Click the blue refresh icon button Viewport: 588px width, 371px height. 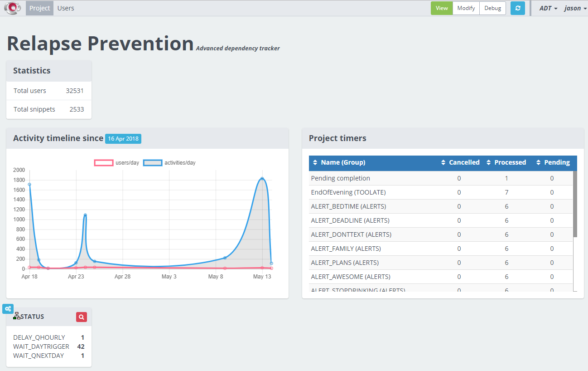tap(517, 8)
